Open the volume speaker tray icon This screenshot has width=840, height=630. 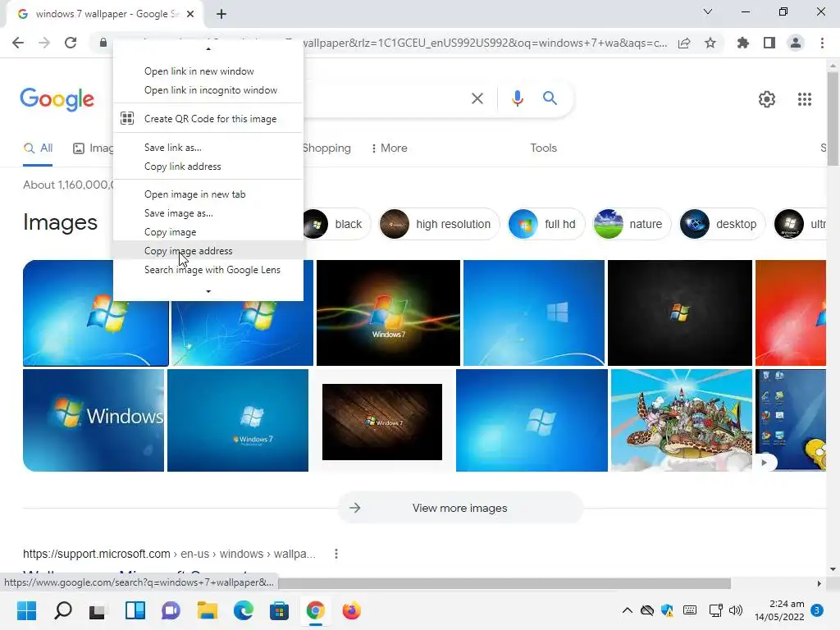point(736,610)
